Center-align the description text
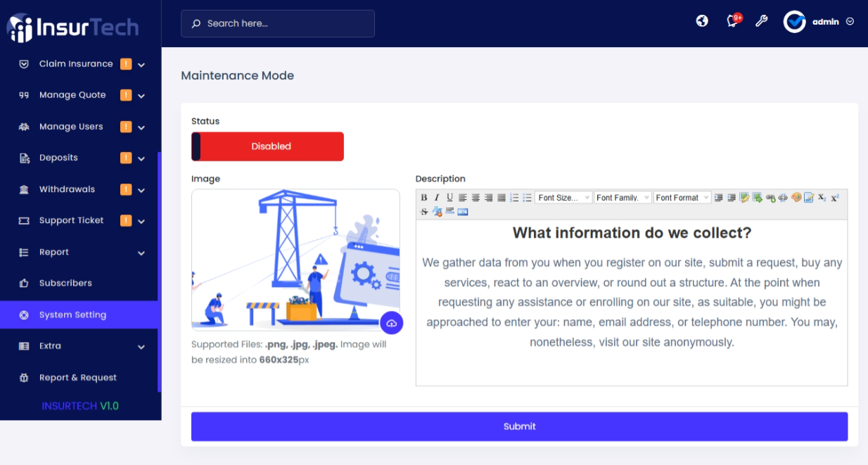This screenshot has height=465, width=868. coord(476,198)
